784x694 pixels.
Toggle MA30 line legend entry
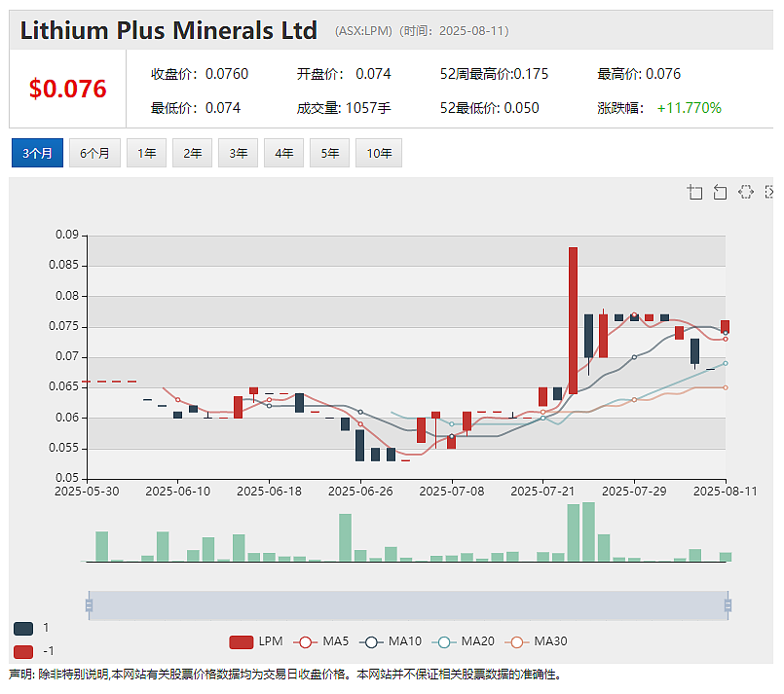tap(536, 641)
